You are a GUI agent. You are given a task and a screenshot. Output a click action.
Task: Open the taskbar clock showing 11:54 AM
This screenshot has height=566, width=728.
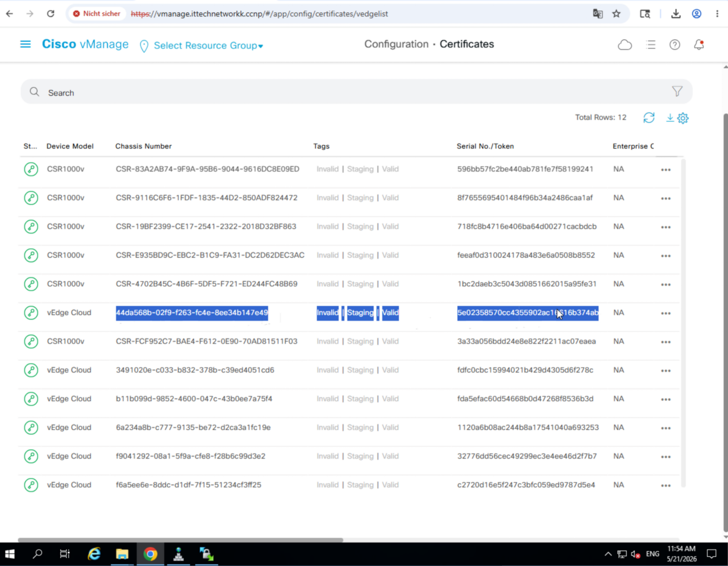coord(682,554)
